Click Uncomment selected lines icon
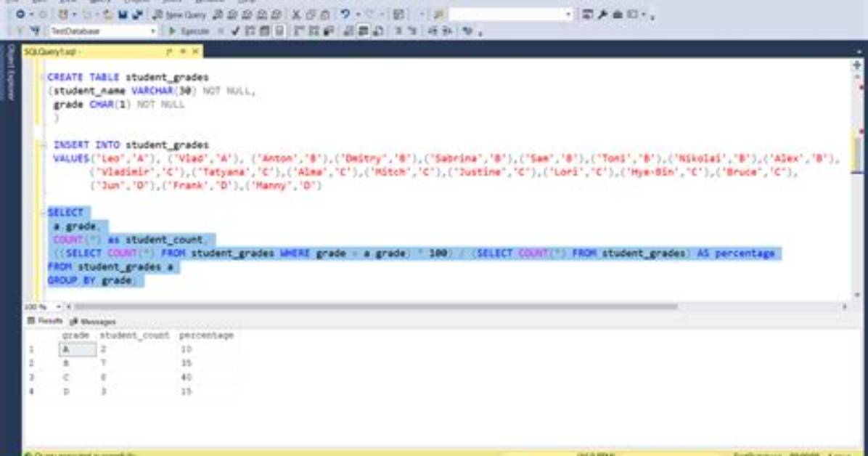The image size is (868, 456). [x=412, y=31]
